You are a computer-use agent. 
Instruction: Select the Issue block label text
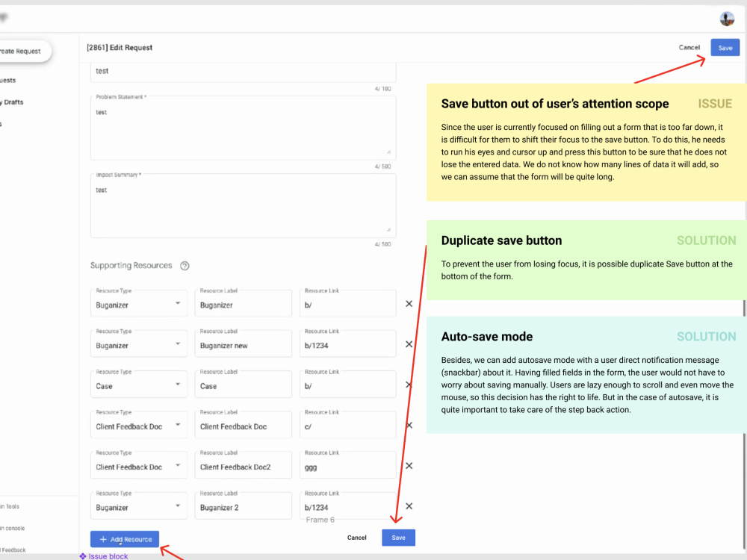tap(108, 556)
